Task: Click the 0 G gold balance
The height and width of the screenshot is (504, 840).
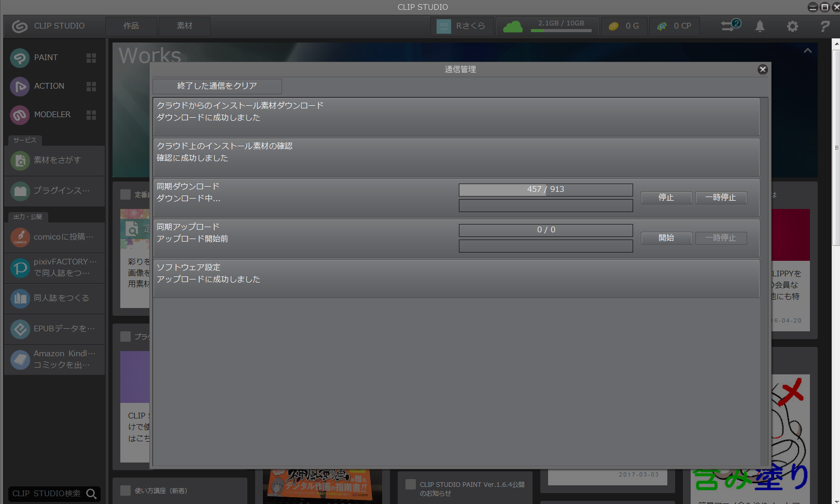Action: tap(632, 26)
